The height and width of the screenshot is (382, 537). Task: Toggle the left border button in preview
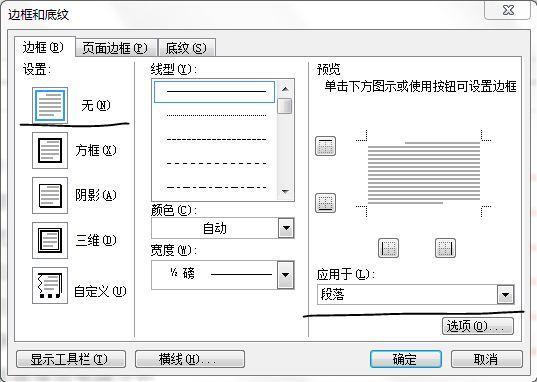[x=388, y=248]
